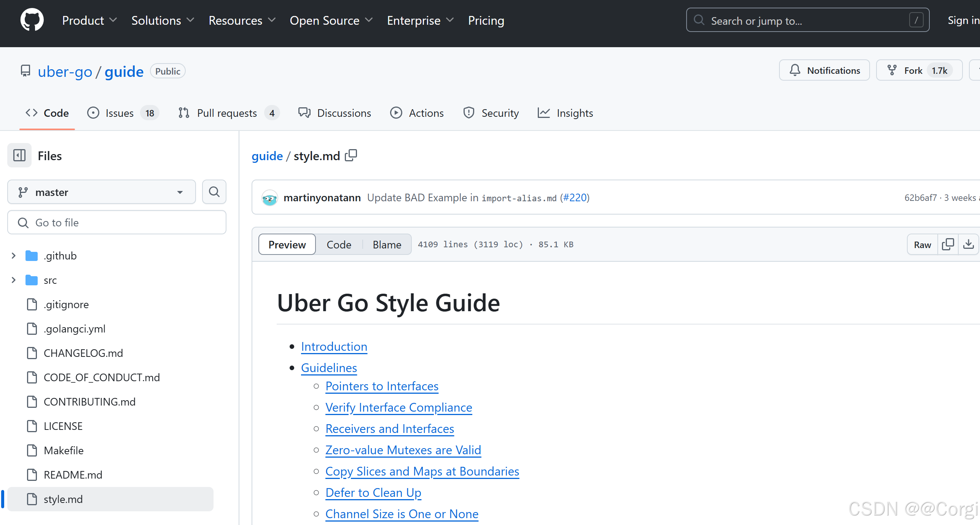The image size is (980, 525).
Task: Click the Go to file input
Action: coord(117,223)
